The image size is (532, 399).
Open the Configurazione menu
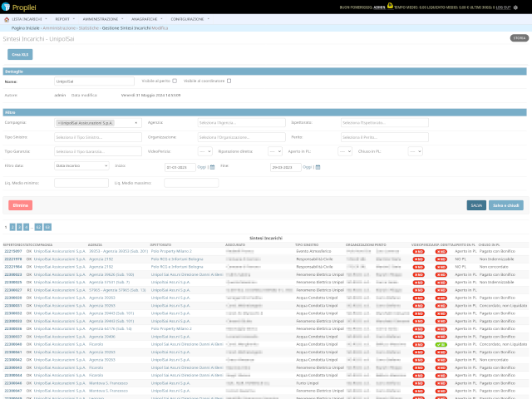click(190, 19)
